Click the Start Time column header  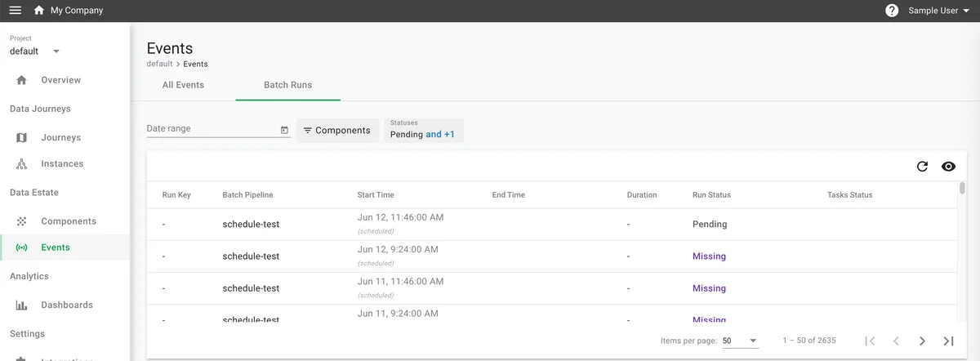pyautogui.click(x=376, y=195)
